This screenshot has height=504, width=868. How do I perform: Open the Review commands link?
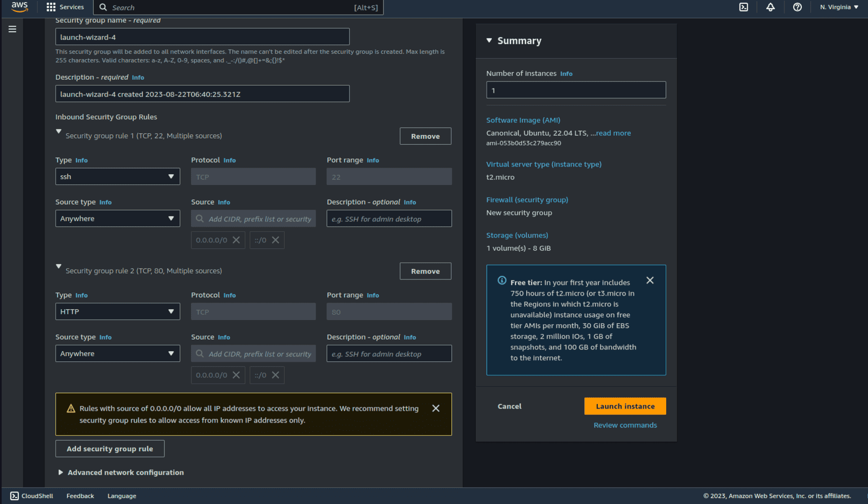[625, 425]
